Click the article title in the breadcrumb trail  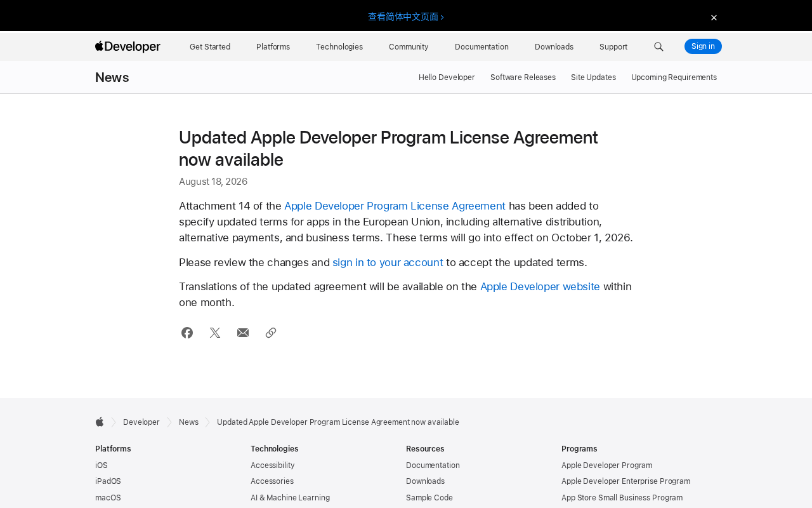(338, 422)
